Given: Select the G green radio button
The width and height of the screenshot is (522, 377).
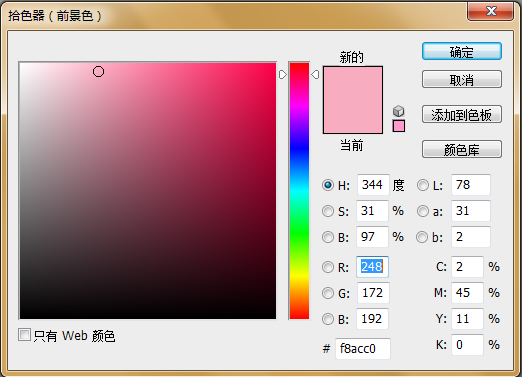Looking at the screenshot, I should [x=328, y=293].
